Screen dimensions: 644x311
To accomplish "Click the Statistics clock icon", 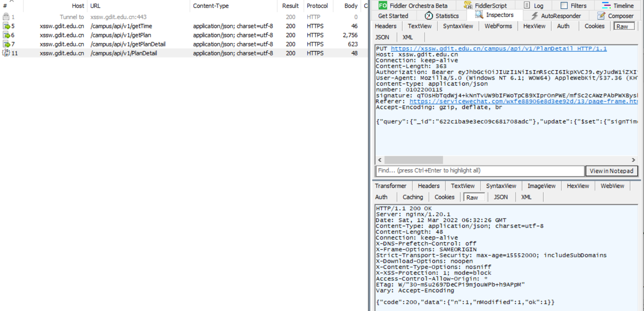I will (429, 16).
